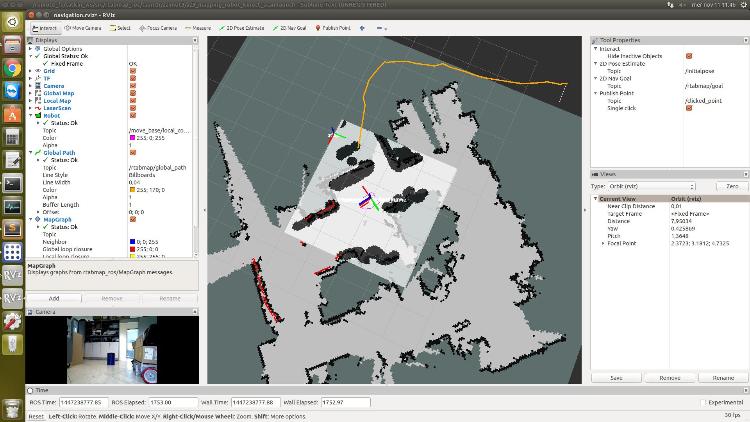750x422 pixels.
Task: Toggle Hide Inactive Objects checkbox
Action: click(x=689, y=56)
